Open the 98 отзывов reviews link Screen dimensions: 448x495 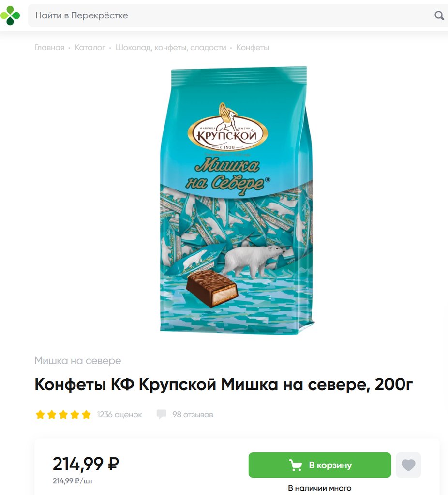(193, 414)
